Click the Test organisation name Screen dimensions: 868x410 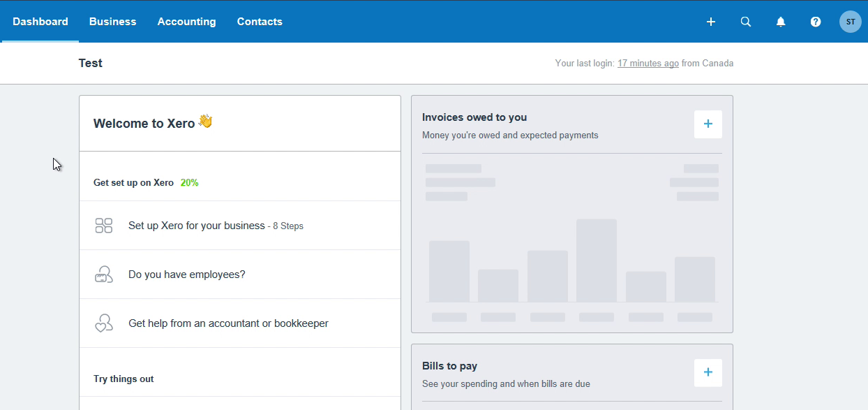(x=91, y=63)
